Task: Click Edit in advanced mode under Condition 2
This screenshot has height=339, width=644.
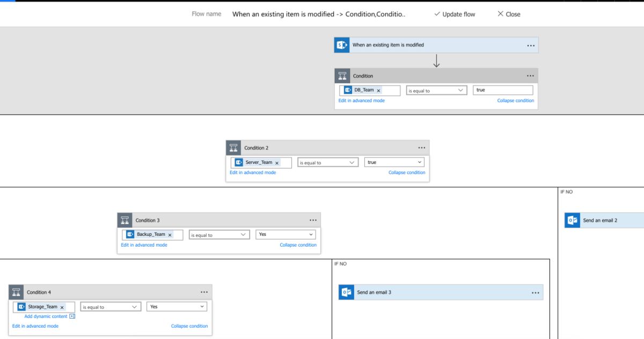Action: click(x=253, y=172)
